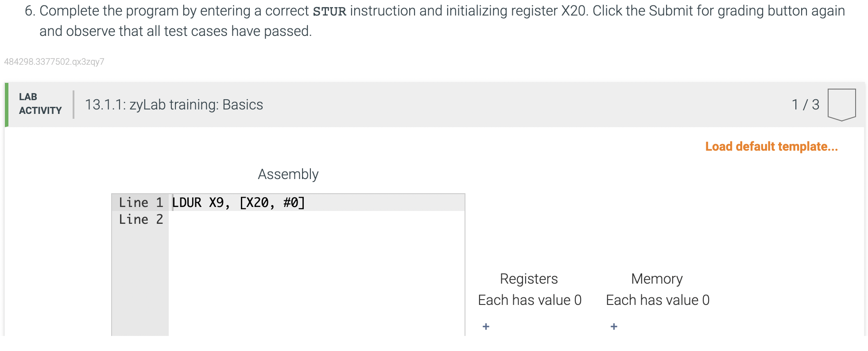Select the Line 2 gutter label
The image size is (868, 351).
click(x=141, y=219)
